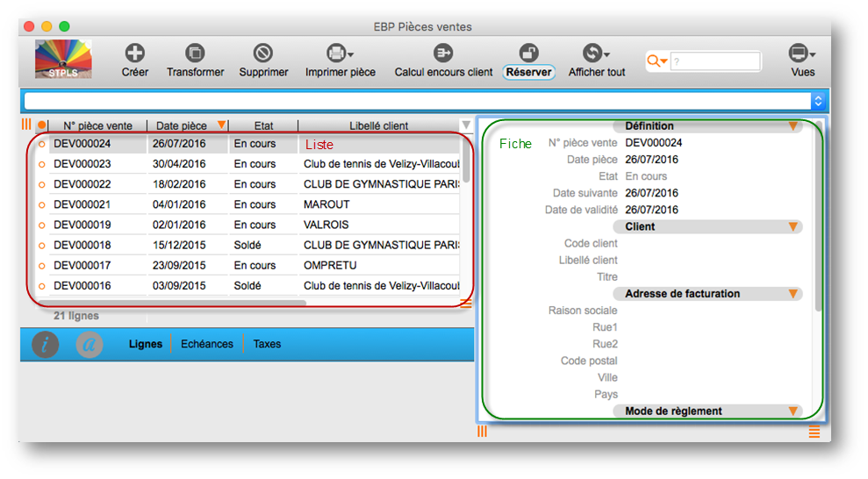Screen dimensions: 868x479
Task: Open the Vues monitor menu
Action: click(x=798, y=53)
